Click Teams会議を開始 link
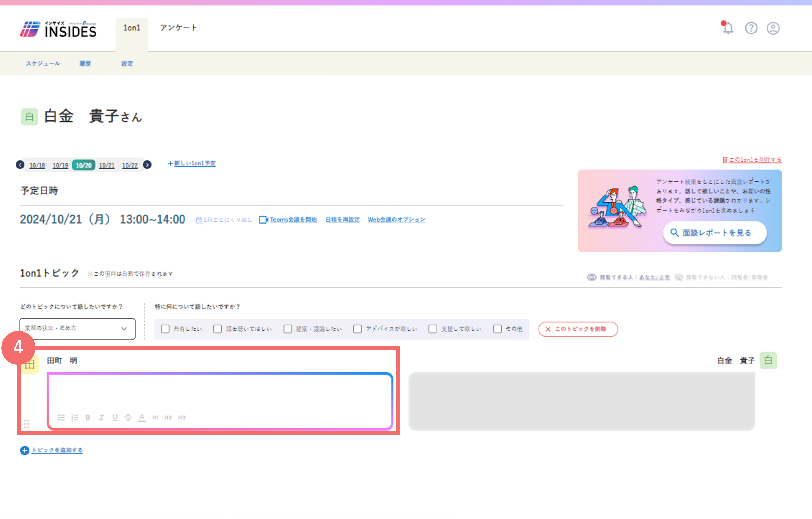This screenshot has width=812, height=519. tap(288, 219)
